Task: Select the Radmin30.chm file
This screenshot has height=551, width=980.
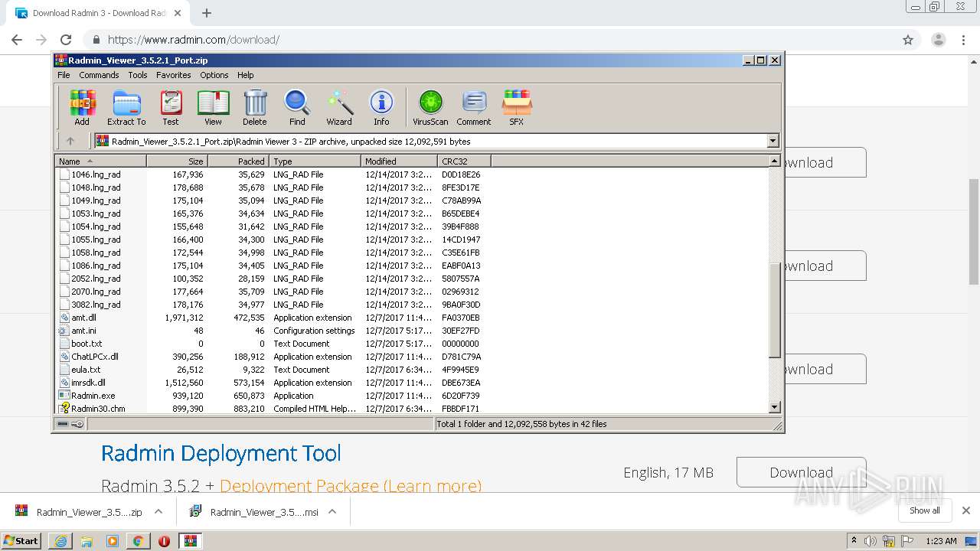Action: (x=98, y=409)
